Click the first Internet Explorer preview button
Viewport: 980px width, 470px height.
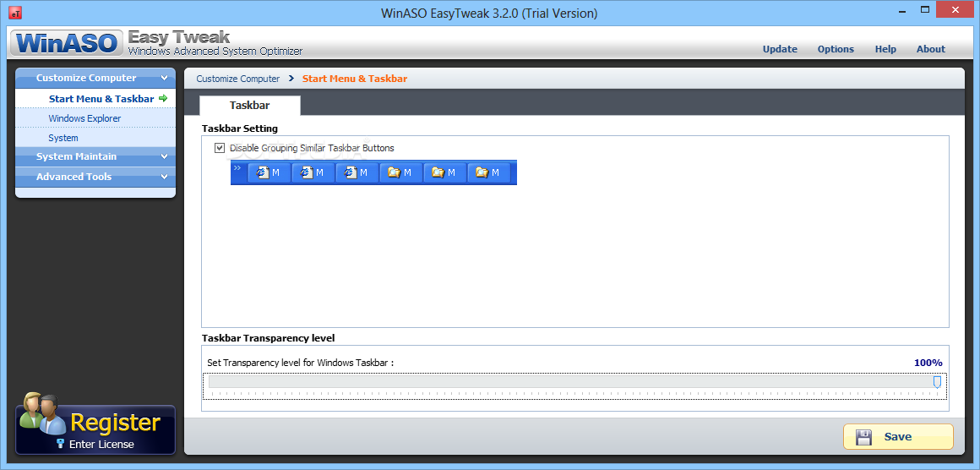[269, 172]
